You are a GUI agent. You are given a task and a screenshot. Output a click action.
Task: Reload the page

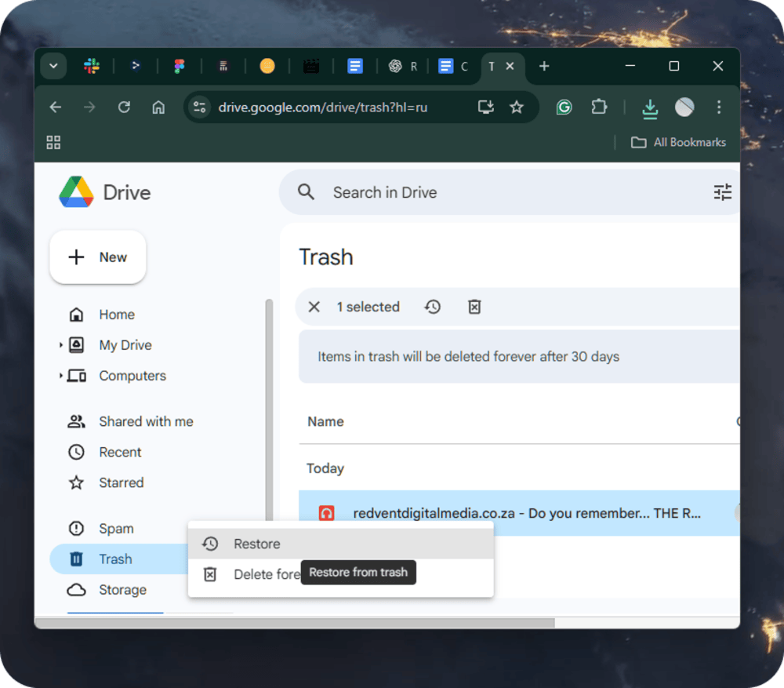[124, 107]
